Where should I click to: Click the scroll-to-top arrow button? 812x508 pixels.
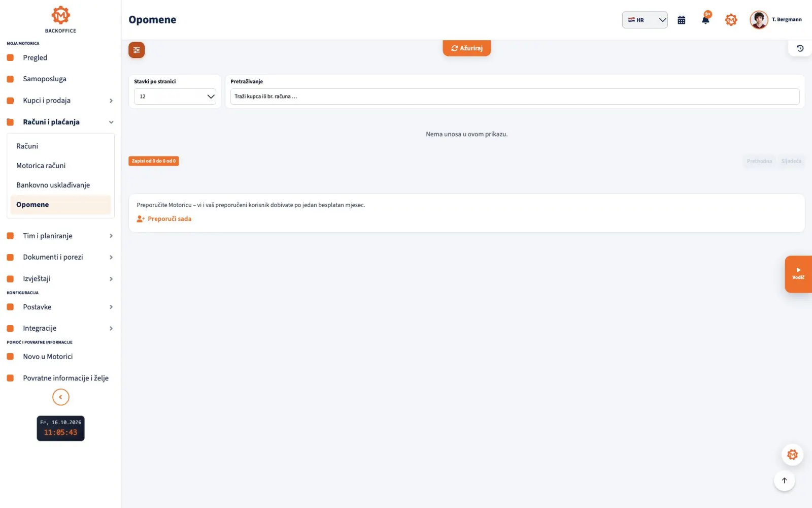[784, 481]
